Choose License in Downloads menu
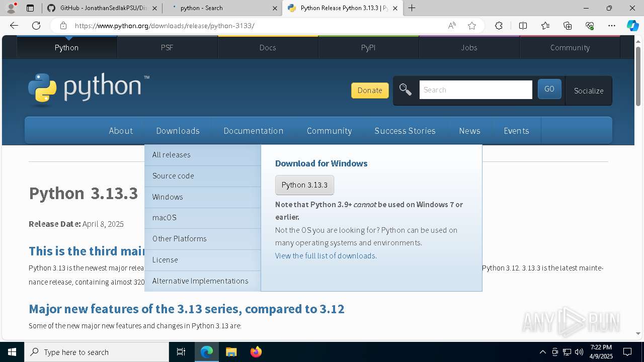Image resolution: width=644 pixels, height=362 pixels. point(202,260)
